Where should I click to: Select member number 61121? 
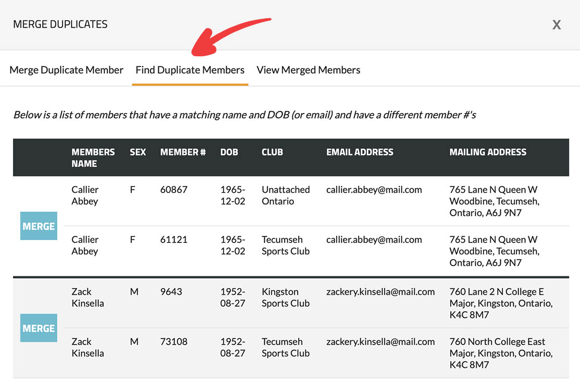point(174,240)
